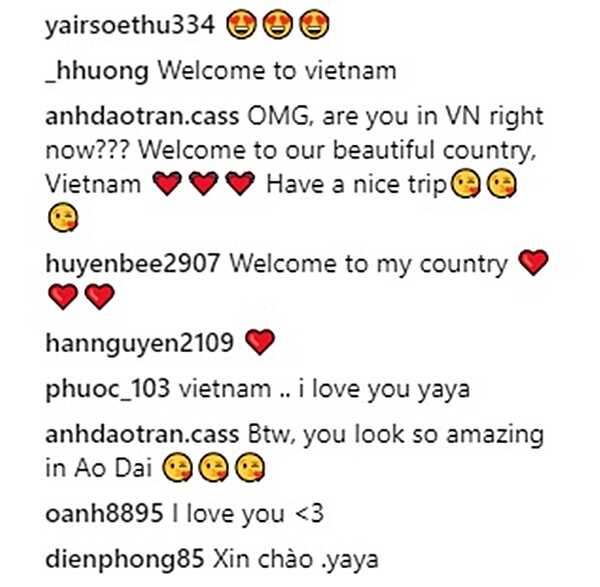This screenshot has height=587, width=600.
Task: Click the first kissing emoji after "Ao Dai"
Action: click(177, 467)
